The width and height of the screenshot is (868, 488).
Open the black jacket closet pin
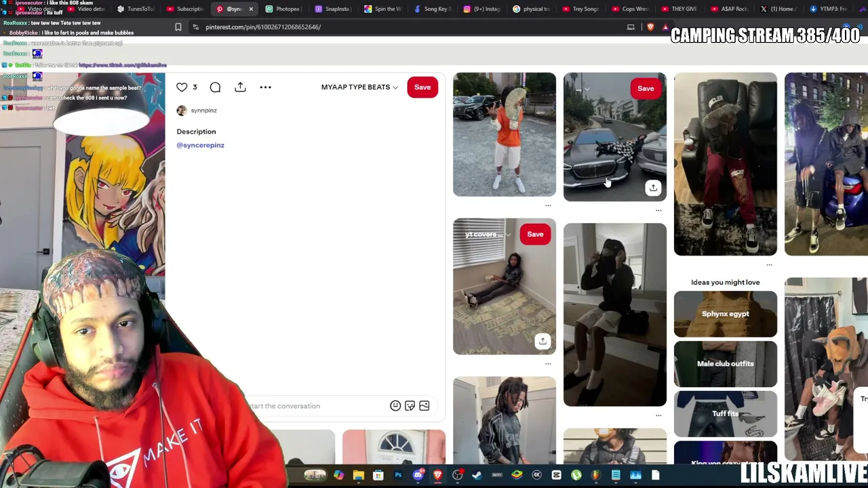[x=505, y=420]
